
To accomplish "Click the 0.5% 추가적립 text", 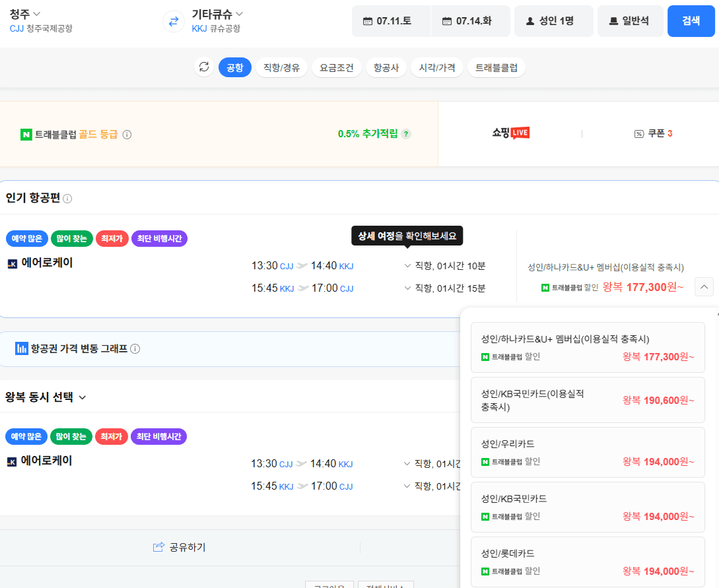I will coord(368,134).
